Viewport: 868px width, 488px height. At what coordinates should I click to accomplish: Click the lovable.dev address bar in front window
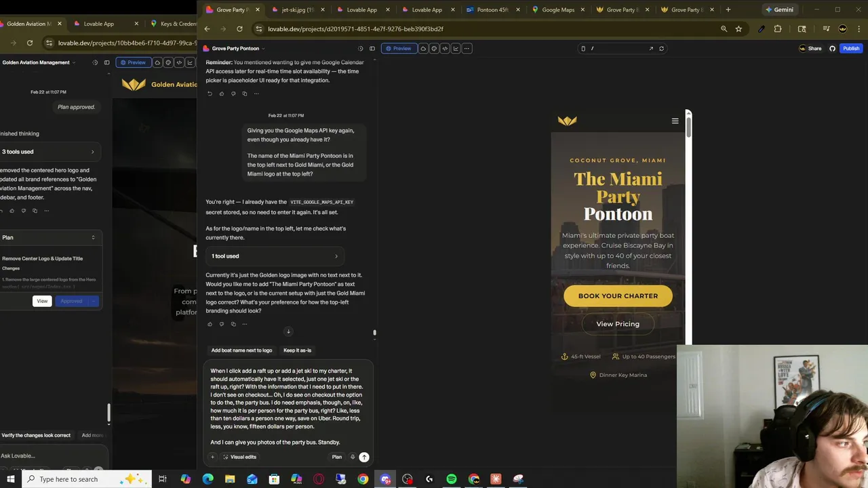pos(485,29)
